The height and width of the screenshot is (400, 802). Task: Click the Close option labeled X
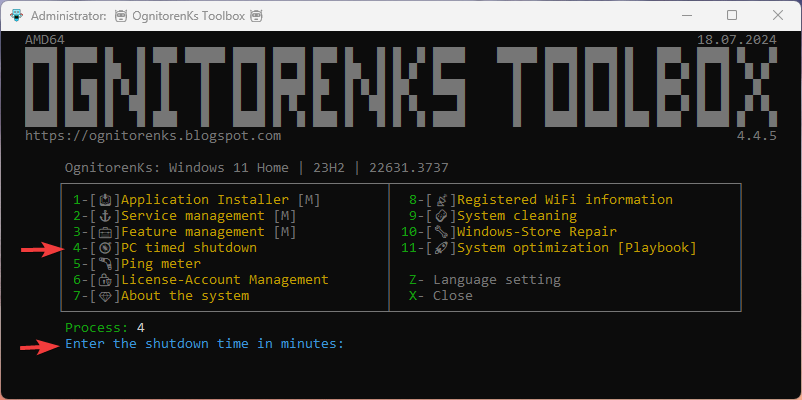tap(440, 296)
